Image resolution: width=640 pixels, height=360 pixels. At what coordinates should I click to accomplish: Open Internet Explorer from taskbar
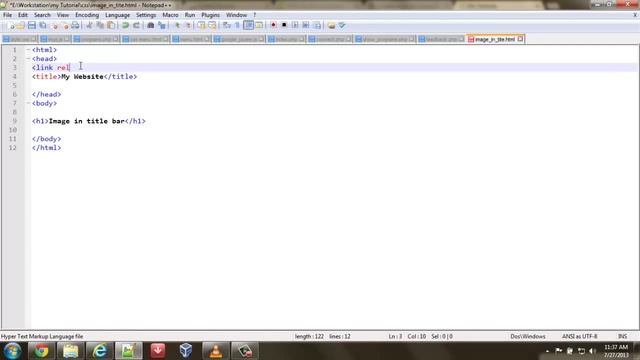coord(99,351)
